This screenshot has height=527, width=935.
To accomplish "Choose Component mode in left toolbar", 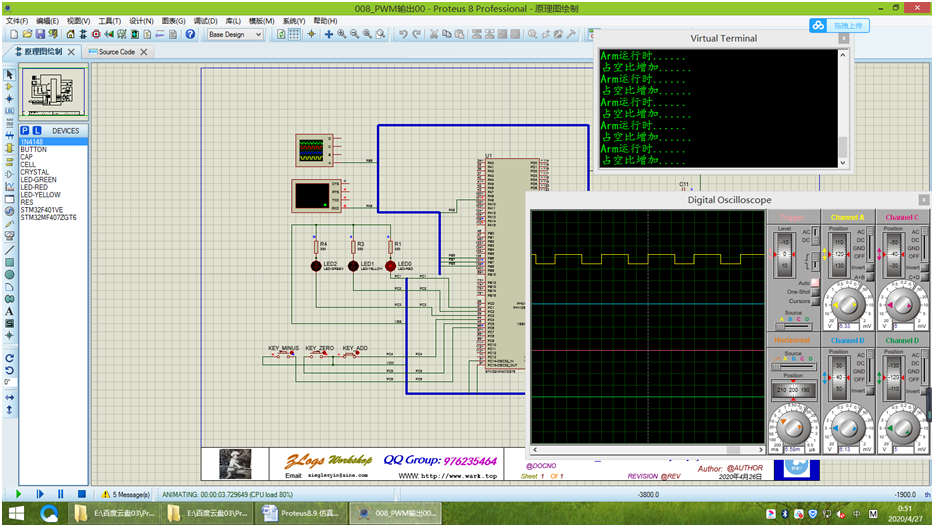I will [9, 87].
